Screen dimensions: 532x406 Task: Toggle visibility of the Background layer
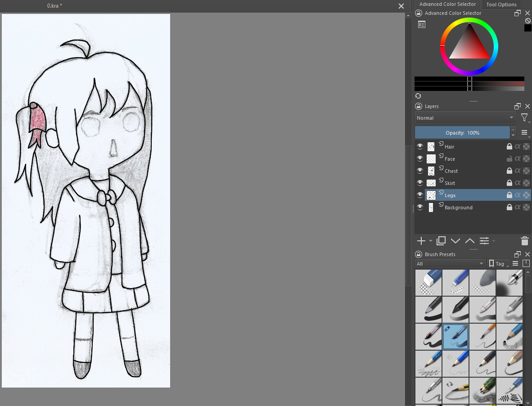click(420, 208)
